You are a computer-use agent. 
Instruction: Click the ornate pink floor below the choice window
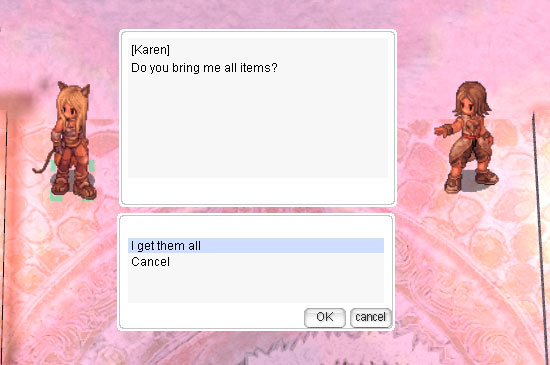(x=256, y=347)
